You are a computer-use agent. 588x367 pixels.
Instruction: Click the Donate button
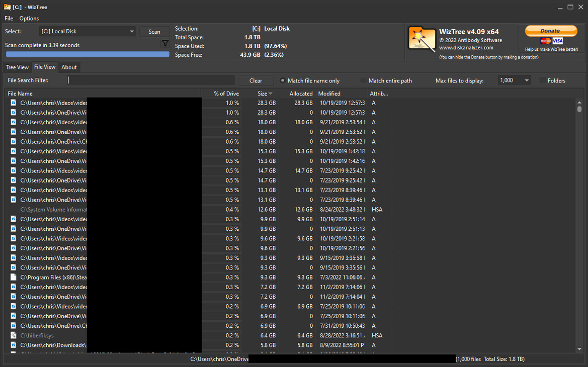tap(550, 31)
